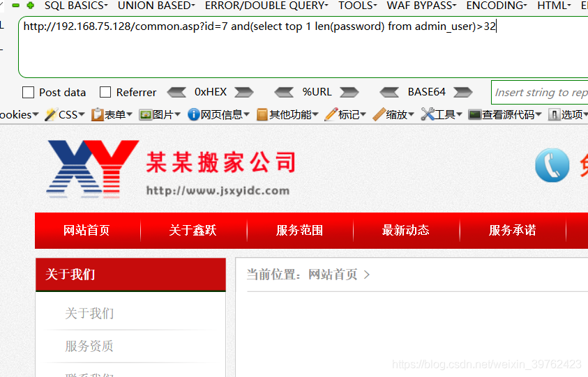Click the left arrow beside 0xHEX
Image resolution: width=588 pixels, height=377 pixels.
point(176,92)
